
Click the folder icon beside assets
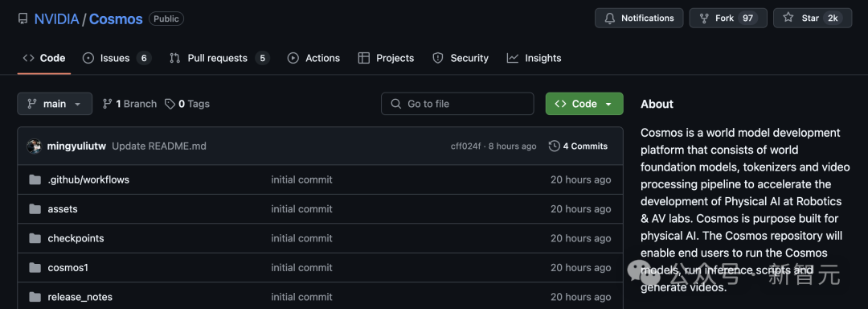[x=35, y=208]
